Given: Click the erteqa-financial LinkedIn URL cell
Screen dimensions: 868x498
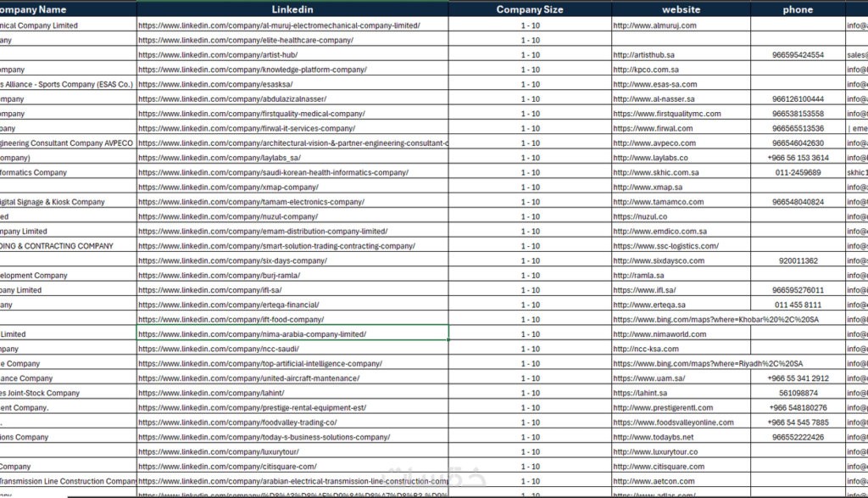Looking at the screenshot, I should (292, 305).
